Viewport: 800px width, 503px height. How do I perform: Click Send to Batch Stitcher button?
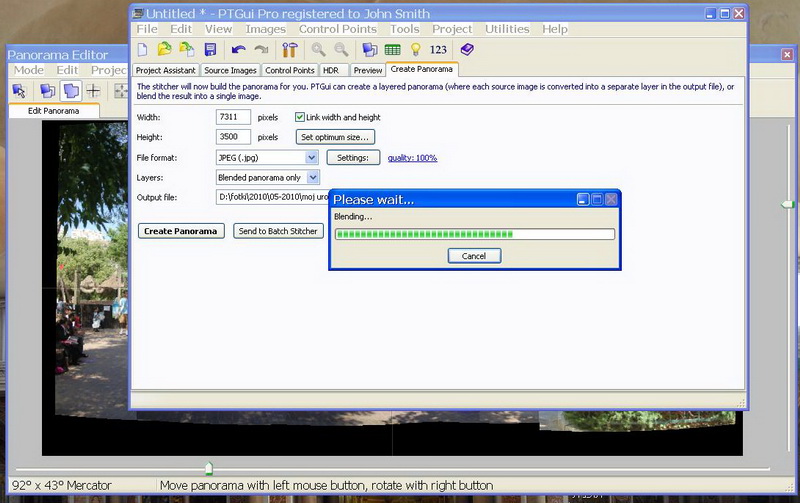pyautogui.click(x=278, y=231)
